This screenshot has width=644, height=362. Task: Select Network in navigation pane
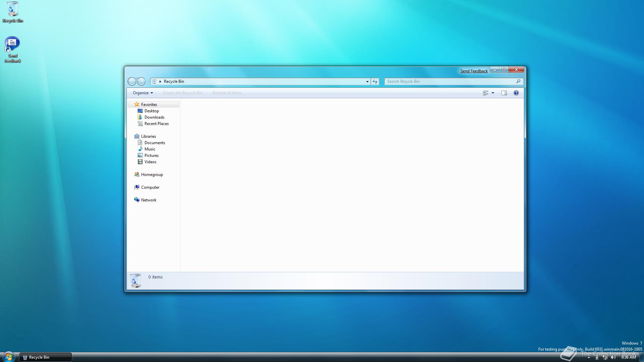[x=149, y=200]
